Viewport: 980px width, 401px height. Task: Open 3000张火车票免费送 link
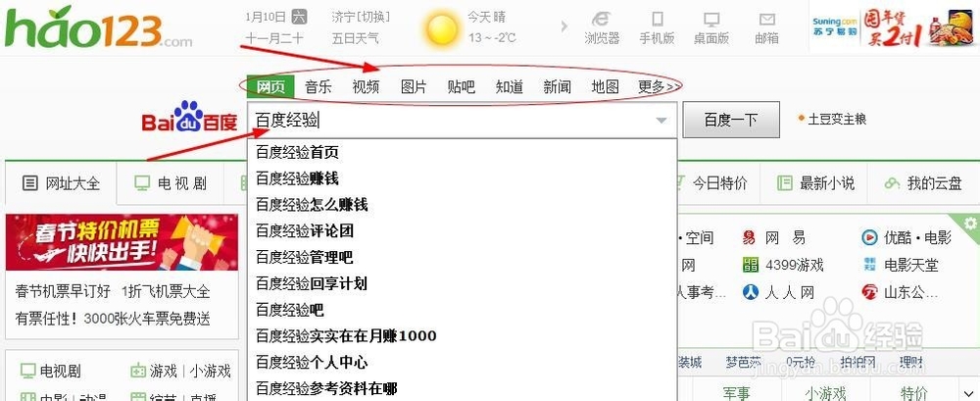click(148, 319)
